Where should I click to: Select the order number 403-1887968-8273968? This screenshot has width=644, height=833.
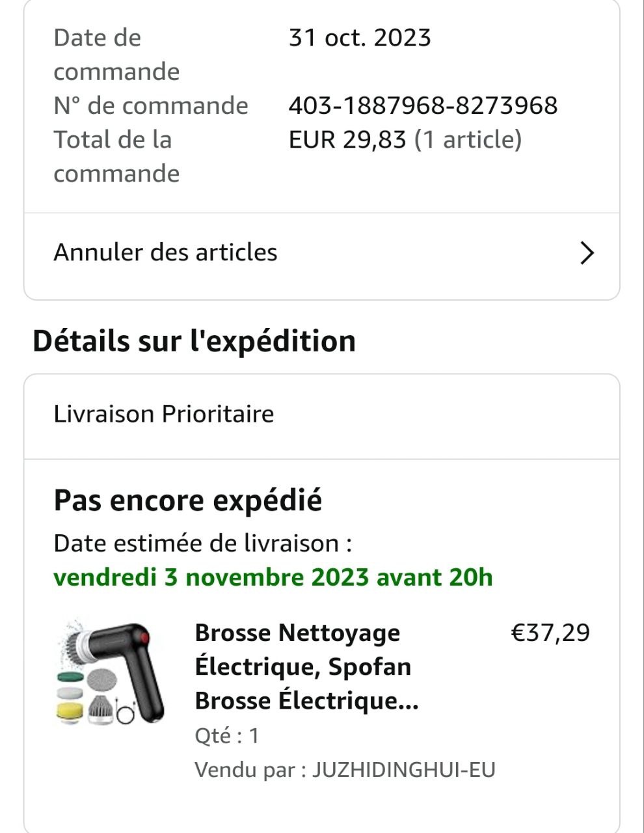point(423,105)
